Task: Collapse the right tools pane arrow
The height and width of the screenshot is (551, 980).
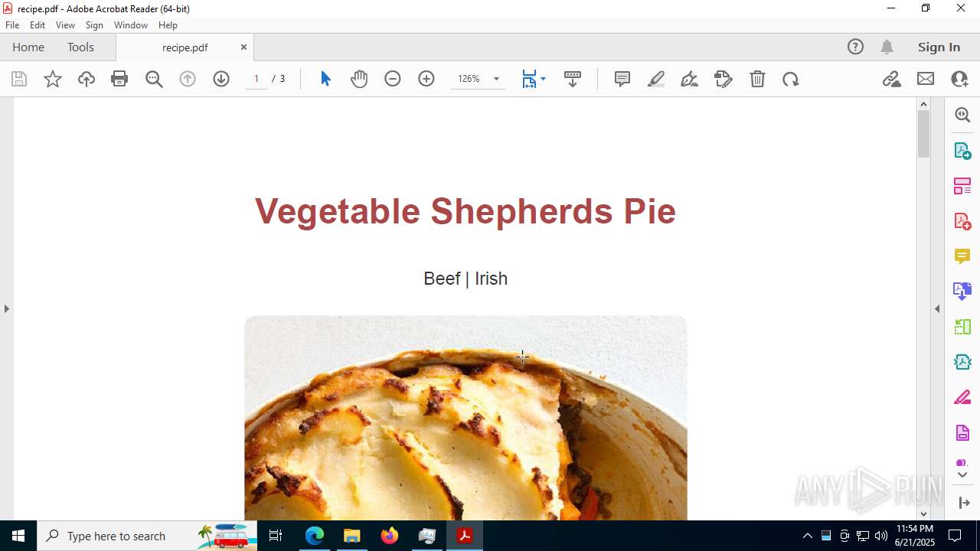Action: pyautogui.click(x=937, y=308)
